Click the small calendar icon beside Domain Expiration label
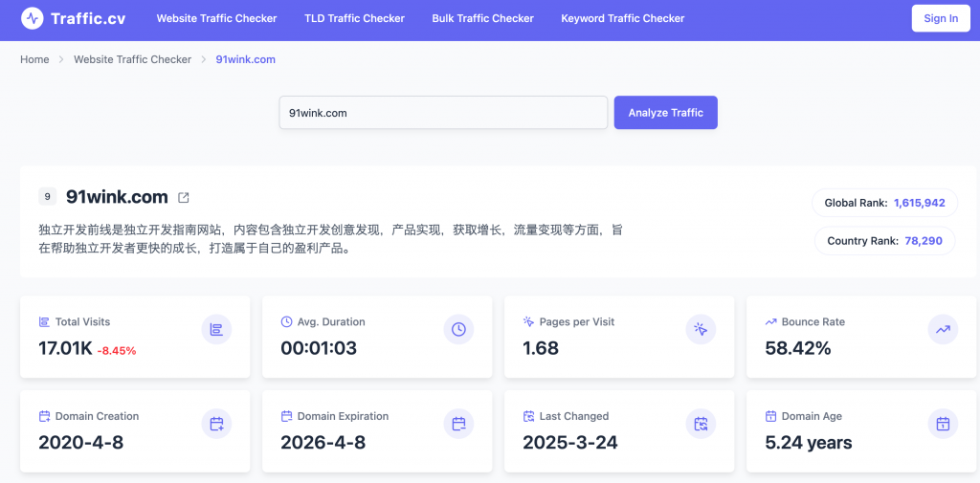This screenshot has width=980, height=483. [x=286, y=416]
